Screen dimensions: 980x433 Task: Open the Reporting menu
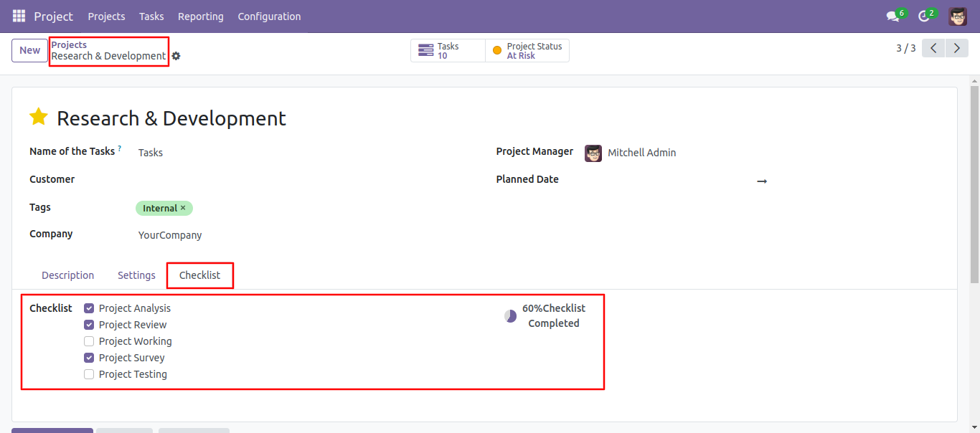[201, 16]
